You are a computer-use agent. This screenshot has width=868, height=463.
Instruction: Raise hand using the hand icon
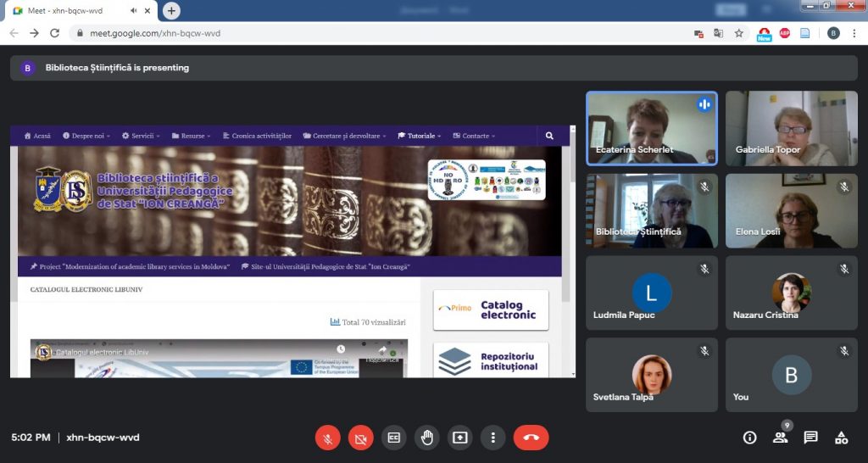[x=427, y=438]
